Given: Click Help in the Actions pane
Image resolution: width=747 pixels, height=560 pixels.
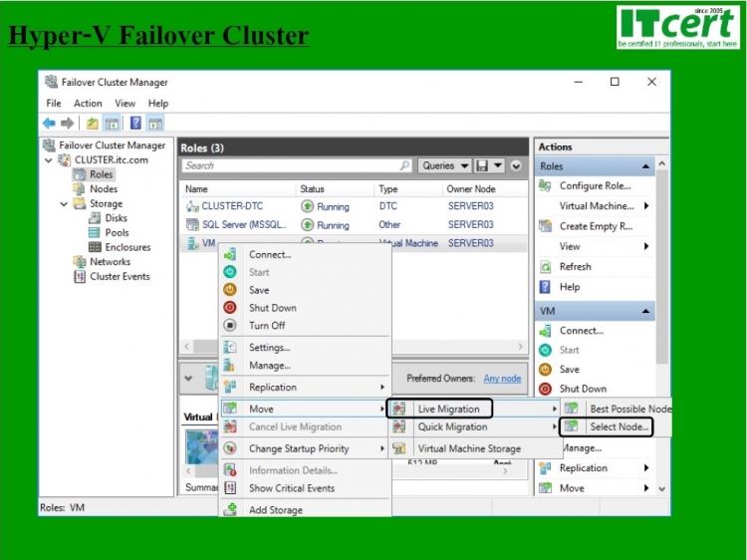Looking at the screenshot, I should pyautogui.click(x=570, y=287).
